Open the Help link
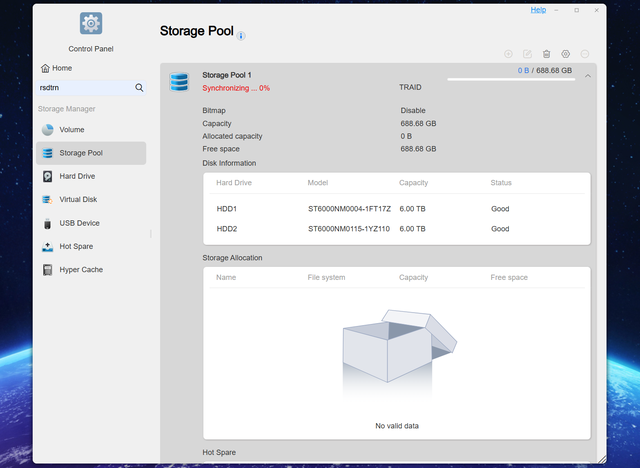This screenshot has width=640, height=468. [x=538, y=10]
